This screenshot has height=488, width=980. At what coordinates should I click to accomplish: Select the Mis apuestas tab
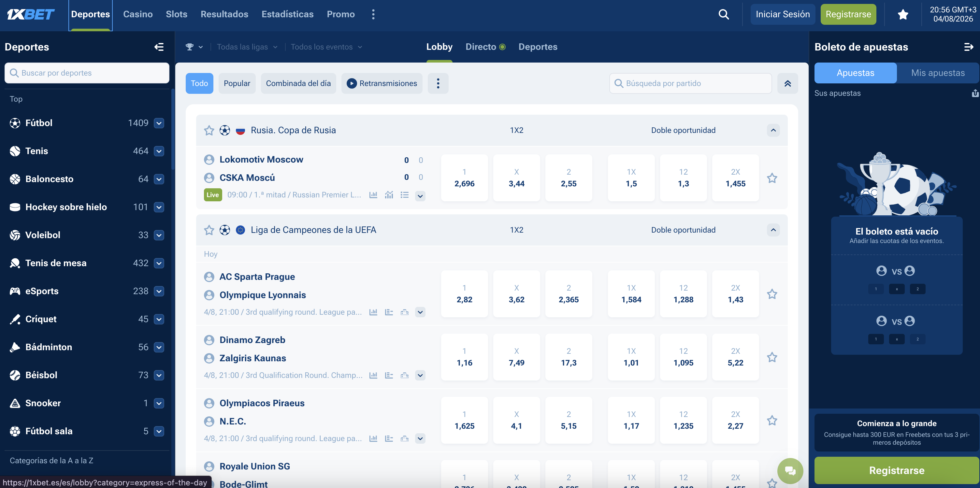pyautogui.click(x=938, y=73)
